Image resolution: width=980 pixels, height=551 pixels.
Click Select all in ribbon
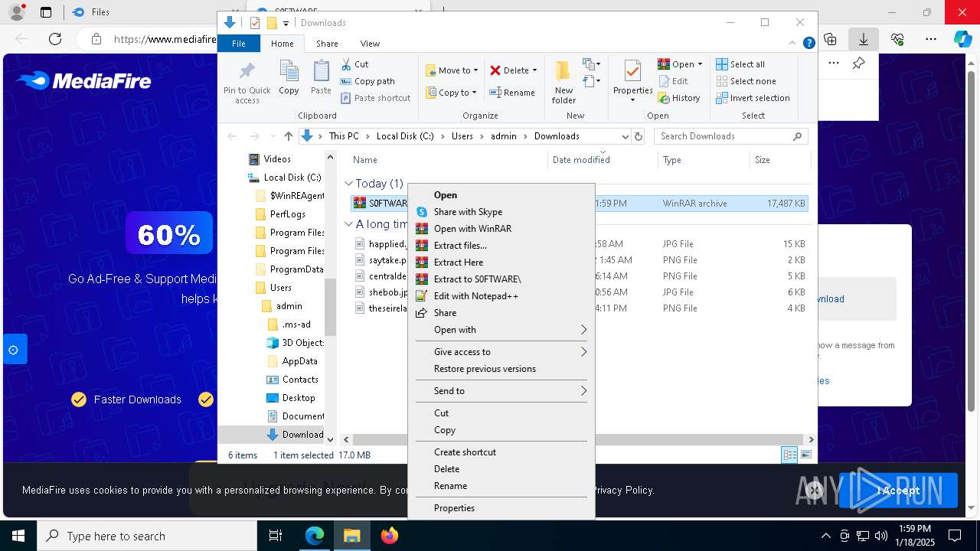point(740,64)
